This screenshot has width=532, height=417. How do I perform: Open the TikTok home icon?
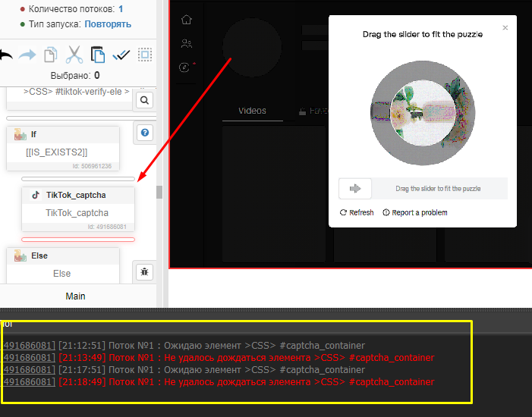[187, 20]
